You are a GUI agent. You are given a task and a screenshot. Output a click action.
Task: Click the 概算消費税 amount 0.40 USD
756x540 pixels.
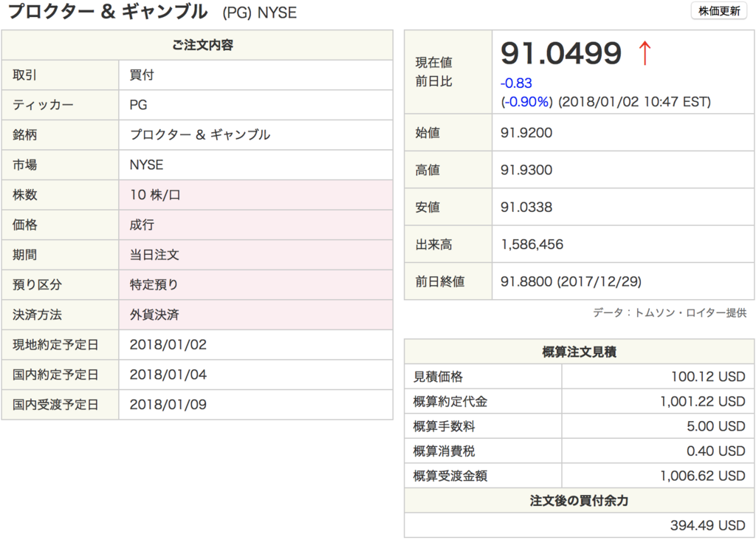click(716, 451)
